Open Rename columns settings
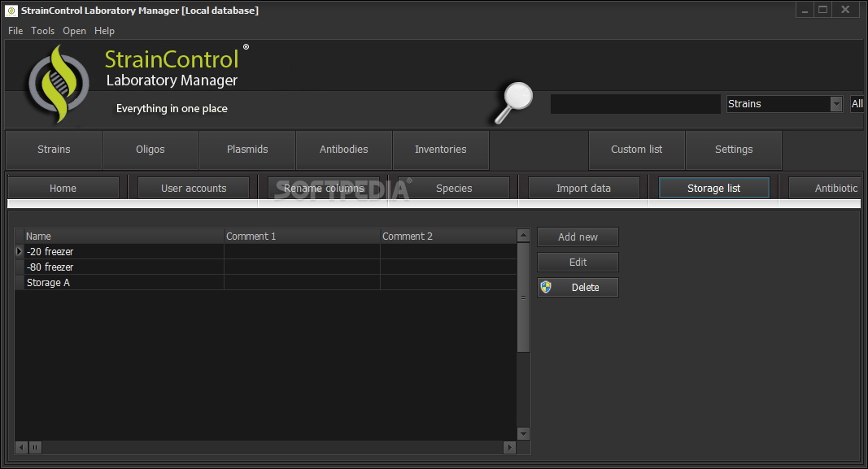868x469 pixels. pyautogui.click(x=324, y=188)
